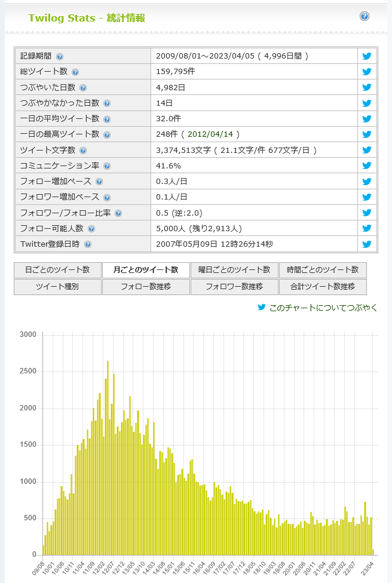Click the help icon next to Twilog Stats header
Screen dimensions: 392x583
click(365, 16)
